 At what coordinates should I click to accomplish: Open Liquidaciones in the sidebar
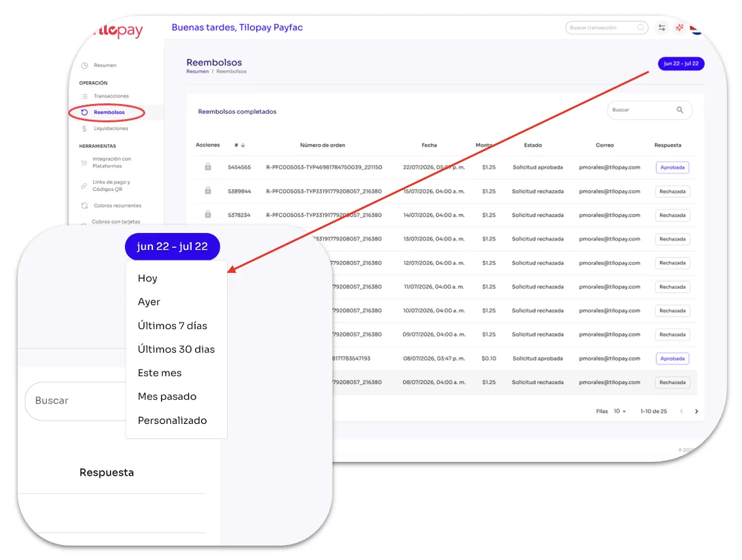tap(111, 128)
